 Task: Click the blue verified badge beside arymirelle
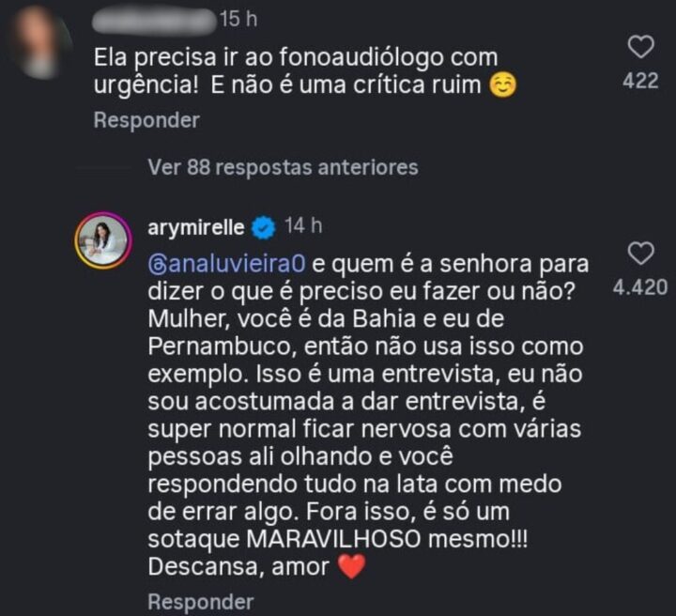coord(264,227)
